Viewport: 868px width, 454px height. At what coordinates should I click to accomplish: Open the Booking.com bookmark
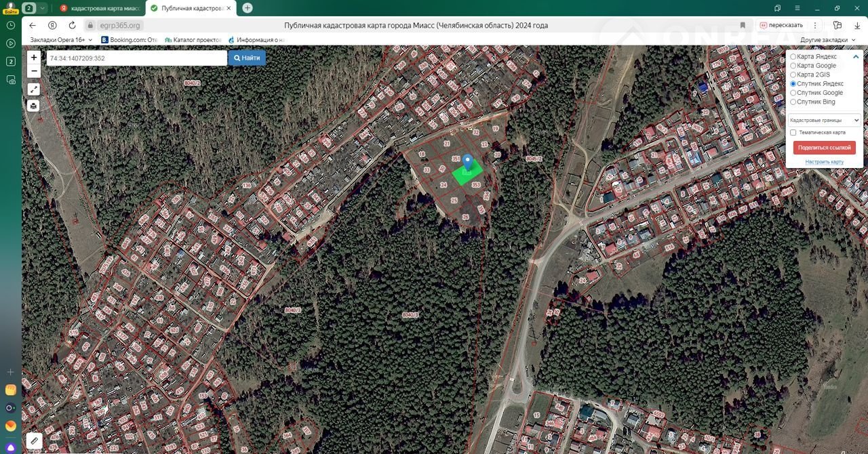point(130,40)
